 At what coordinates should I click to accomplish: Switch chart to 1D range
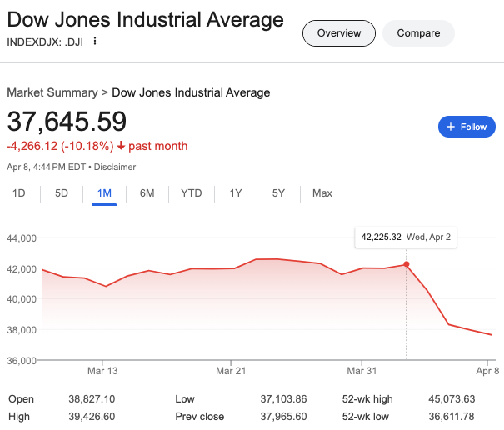click(18, 193)
